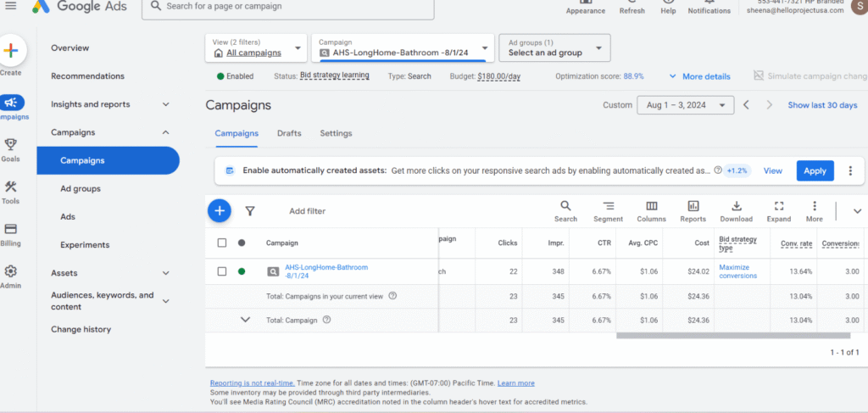
Task: Expand the Total: Campaign row chevron
Action: (x=246, y=320)
